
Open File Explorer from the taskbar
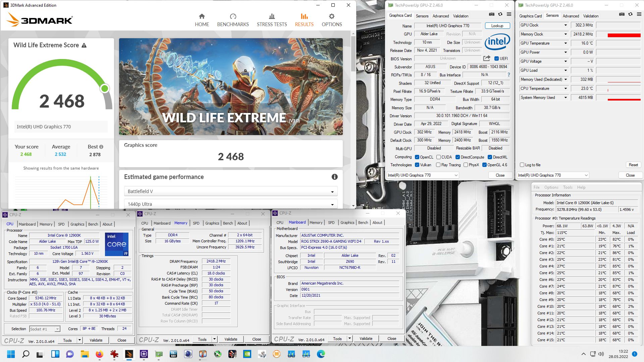pos(85,354)
